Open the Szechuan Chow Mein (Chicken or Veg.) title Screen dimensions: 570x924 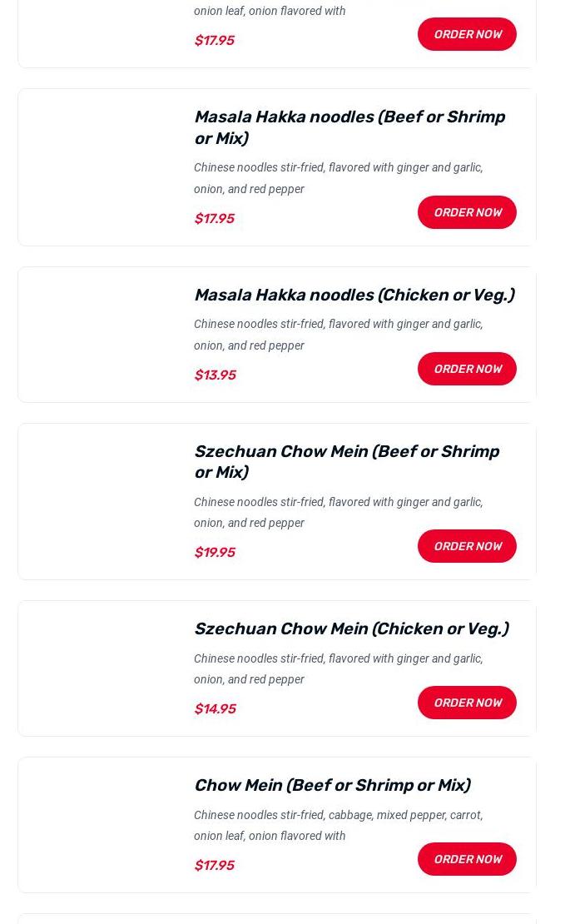[350, 628]
